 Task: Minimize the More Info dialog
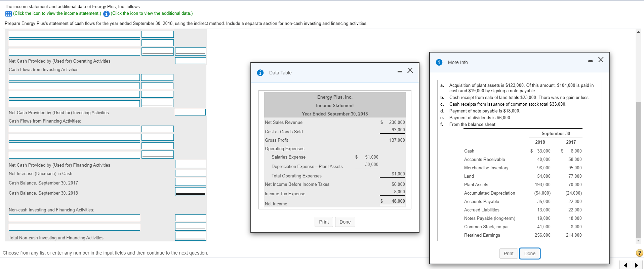point(590,61)
